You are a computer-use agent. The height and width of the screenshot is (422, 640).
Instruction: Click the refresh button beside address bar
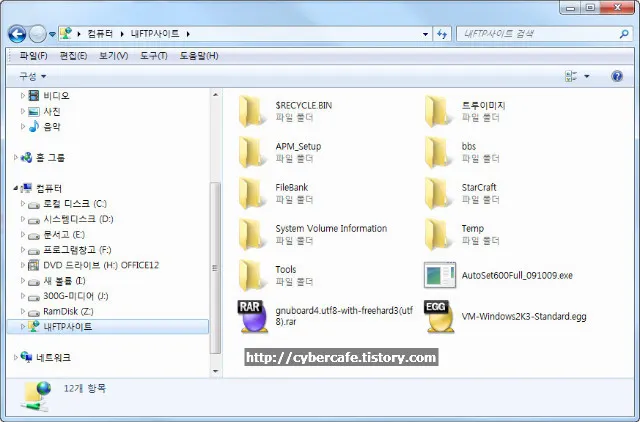[441, 34]
